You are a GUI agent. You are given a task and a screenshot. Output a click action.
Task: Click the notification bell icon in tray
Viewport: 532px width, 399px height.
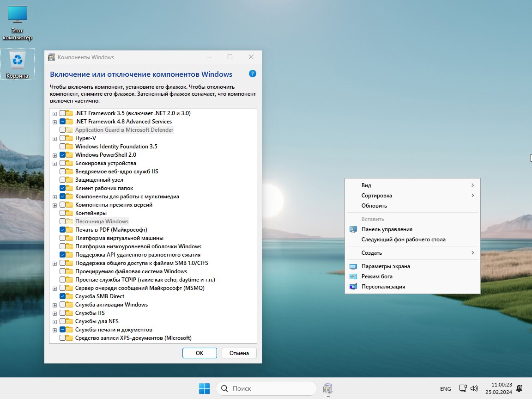pos(519,388)
